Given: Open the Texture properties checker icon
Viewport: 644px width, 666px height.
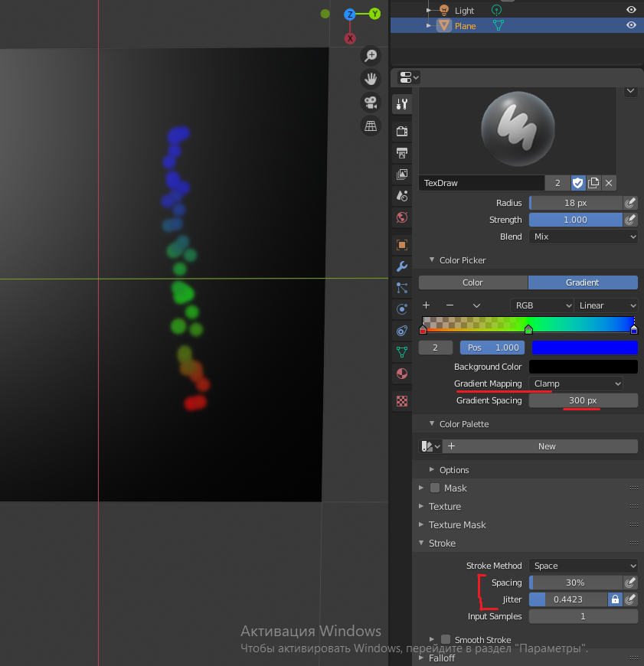Looking at the screenshot, I should [x=402, y=401].
